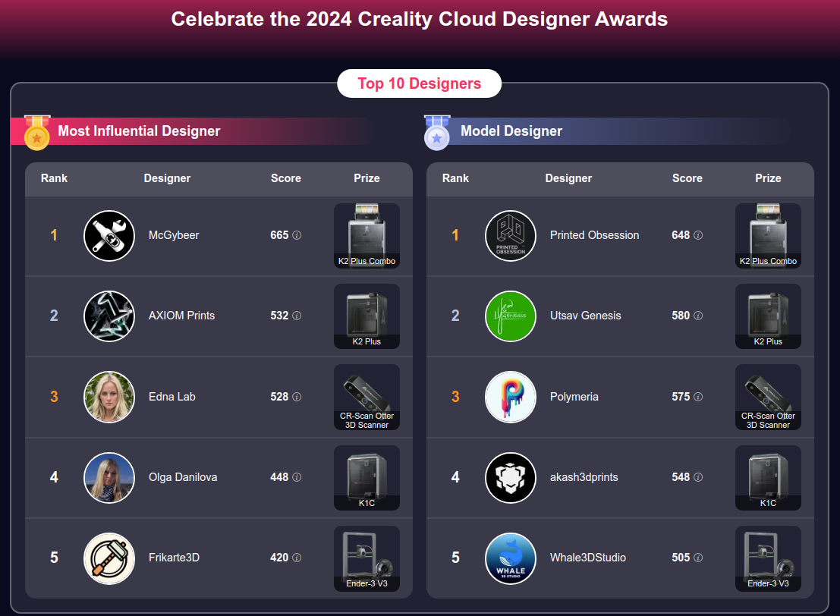Open Frikarte3D's hammer avatar
Viewport: 840px width, 616px height.
click(x=109, y=558)
